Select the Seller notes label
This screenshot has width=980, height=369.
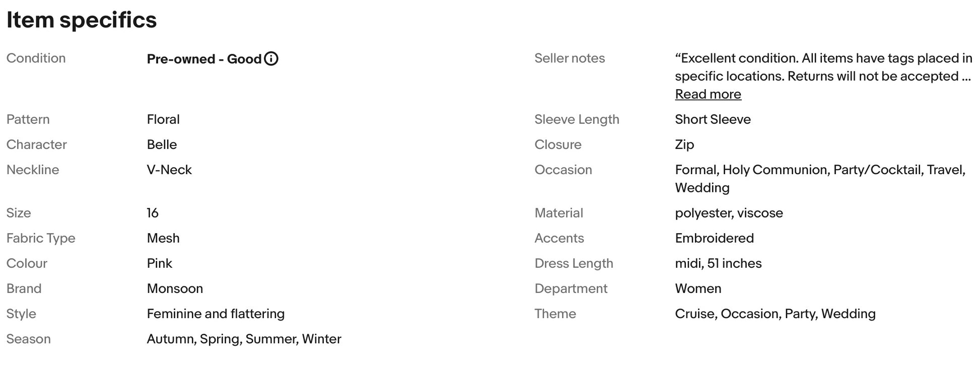(569, 58)
